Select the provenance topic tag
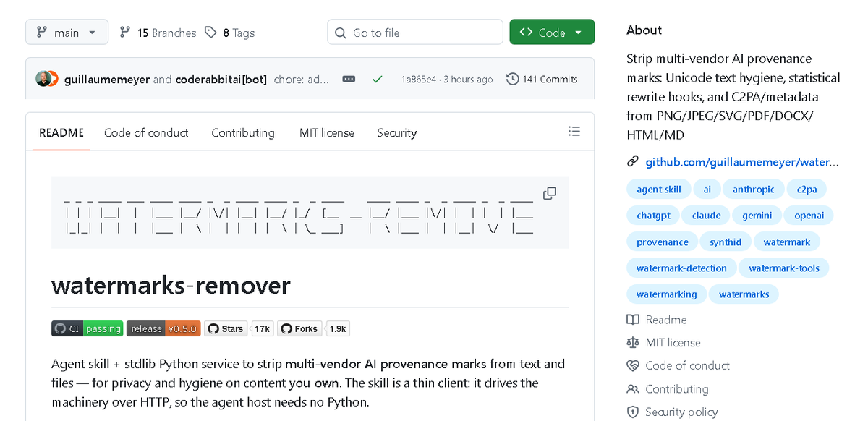 tap(663, 242)
